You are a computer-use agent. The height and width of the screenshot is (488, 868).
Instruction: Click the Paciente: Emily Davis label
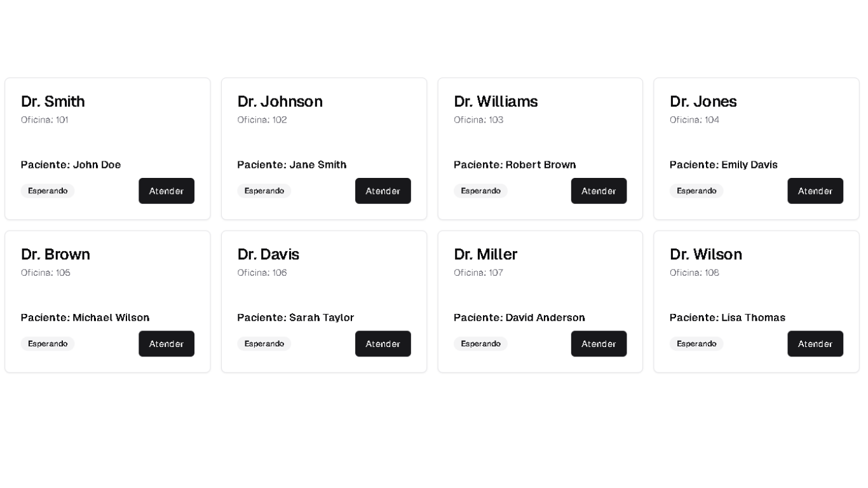(x=724, y=165)
